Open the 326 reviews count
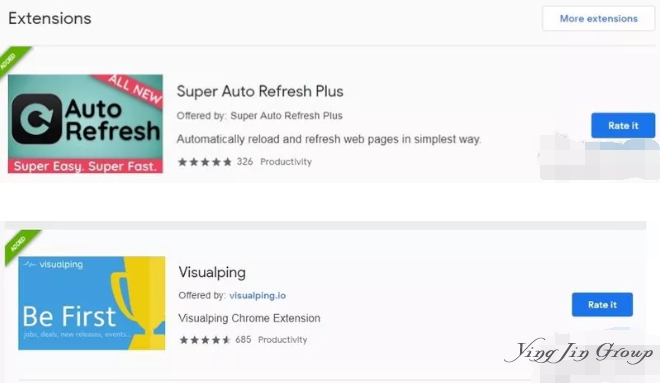Screen dimensions: 663x383 [245, 161]
